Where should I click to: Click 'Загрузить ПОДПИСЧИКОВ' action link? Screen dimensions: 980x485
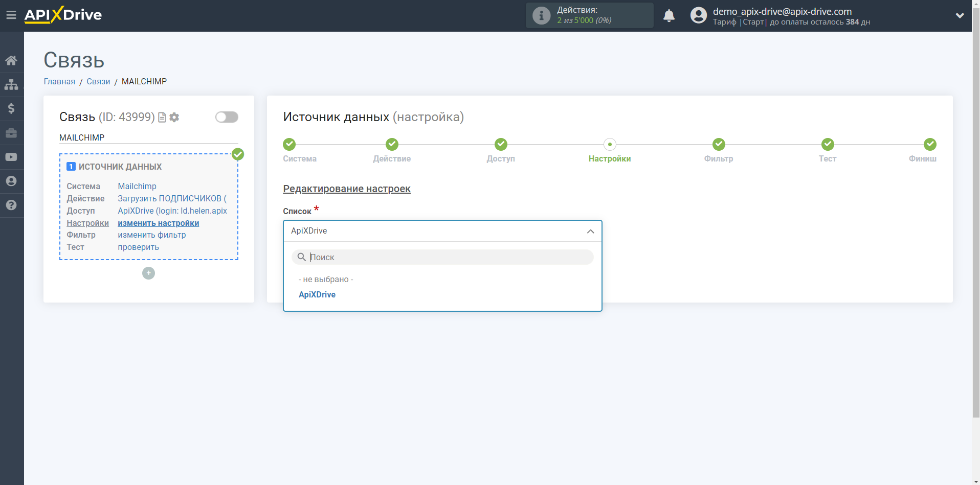172,199
